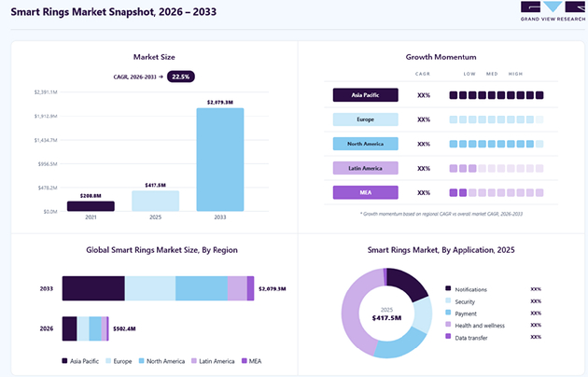Screen dimensions: 588x377
Task: Click the Latin America region label
Action: (x=366, y=168)
